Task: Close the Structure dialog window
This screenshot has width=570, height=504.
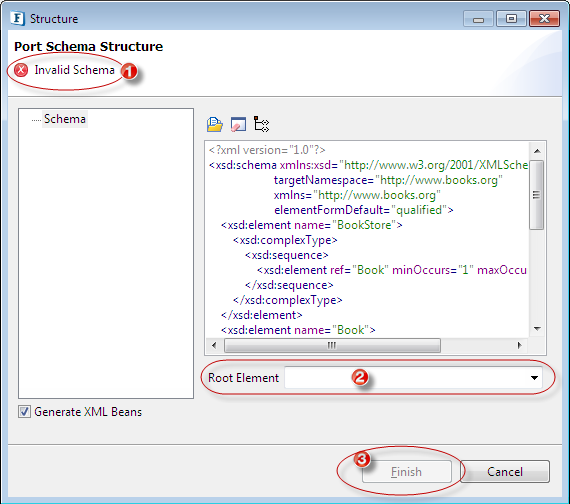Action: tap(544, 19)
